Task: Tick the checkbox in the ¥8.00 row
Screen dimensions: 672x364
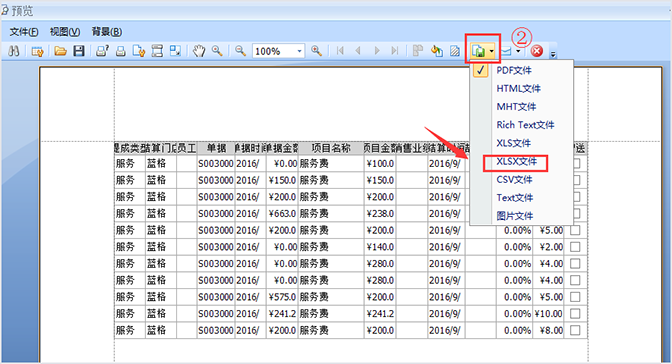Action: [575, 330]
